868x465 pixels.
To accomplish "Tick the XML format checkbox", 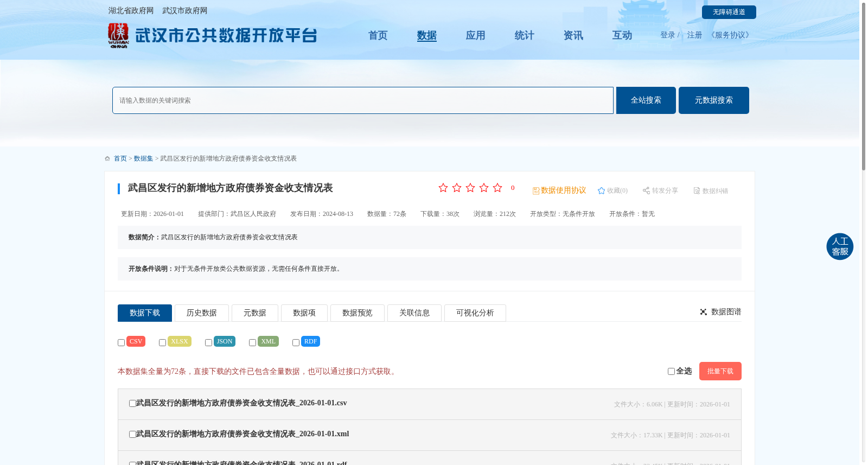I will tap(252, 342).
